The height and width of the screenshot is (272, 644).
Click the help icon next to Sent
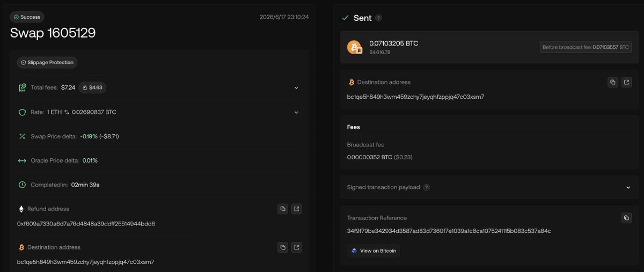point(379,18)
